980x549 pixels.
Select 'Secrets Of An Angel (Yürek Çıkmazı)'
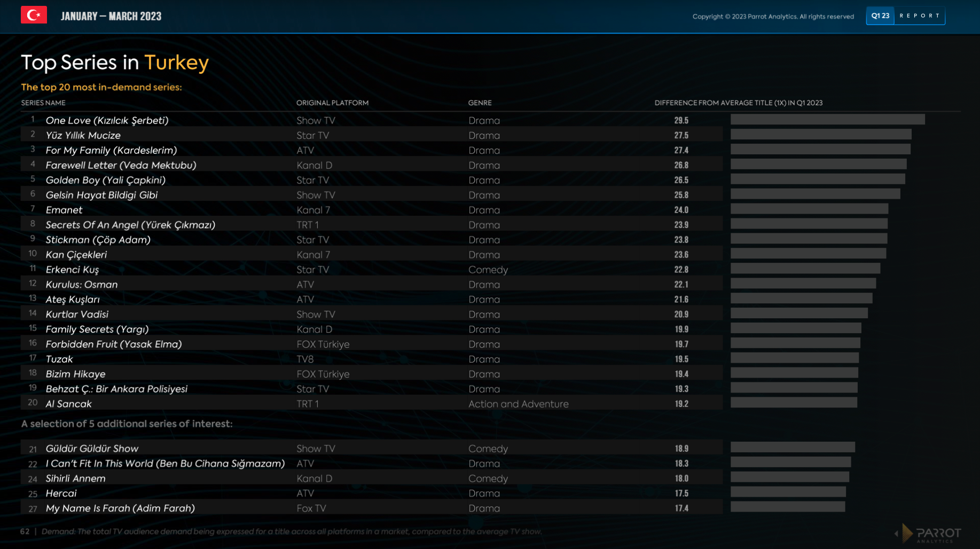[x=130, y=225]
